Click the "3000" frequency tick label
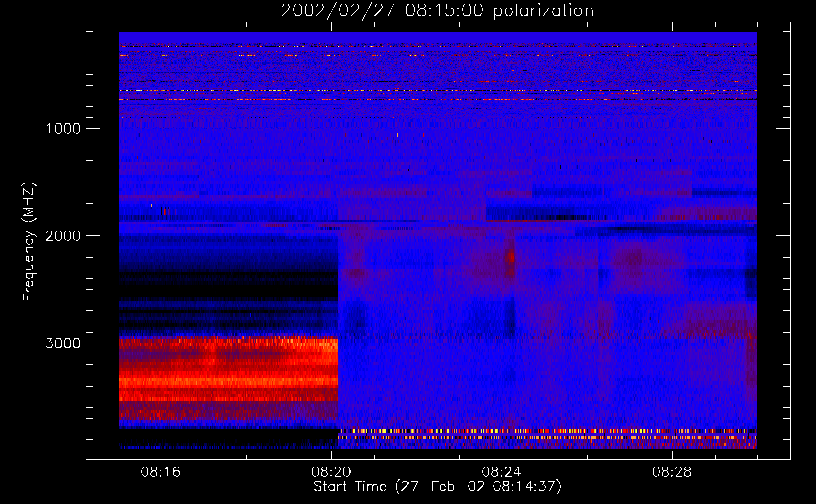Screen dimensions: 816x504 63,343
